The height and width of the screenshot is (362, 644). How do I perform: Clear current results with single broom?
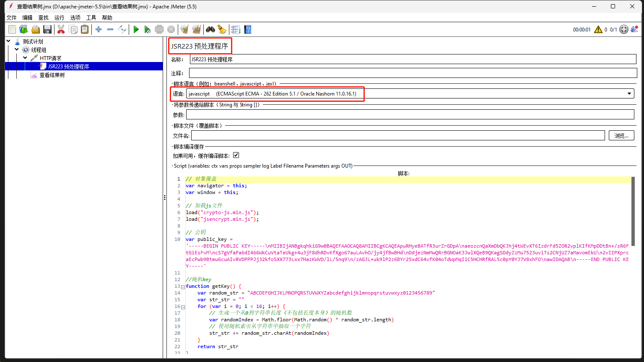pyautogui.click(x=184, y=29)
